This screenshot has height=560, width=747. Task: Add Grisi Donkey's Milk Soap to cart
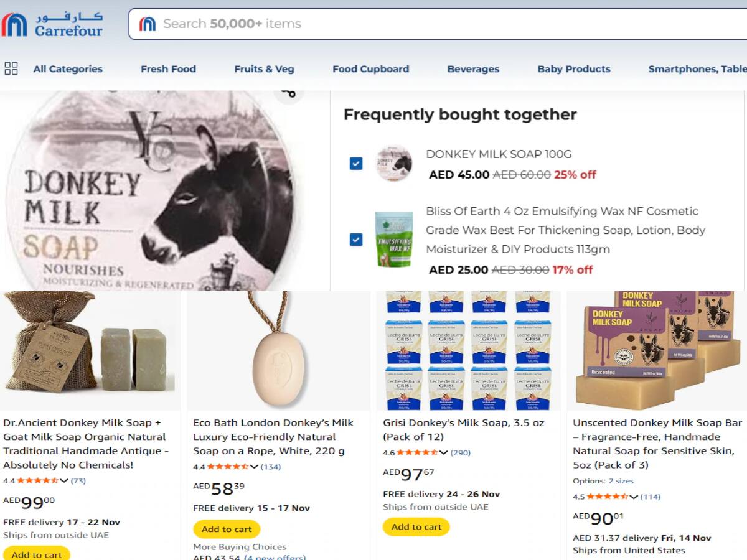[415, 526]
